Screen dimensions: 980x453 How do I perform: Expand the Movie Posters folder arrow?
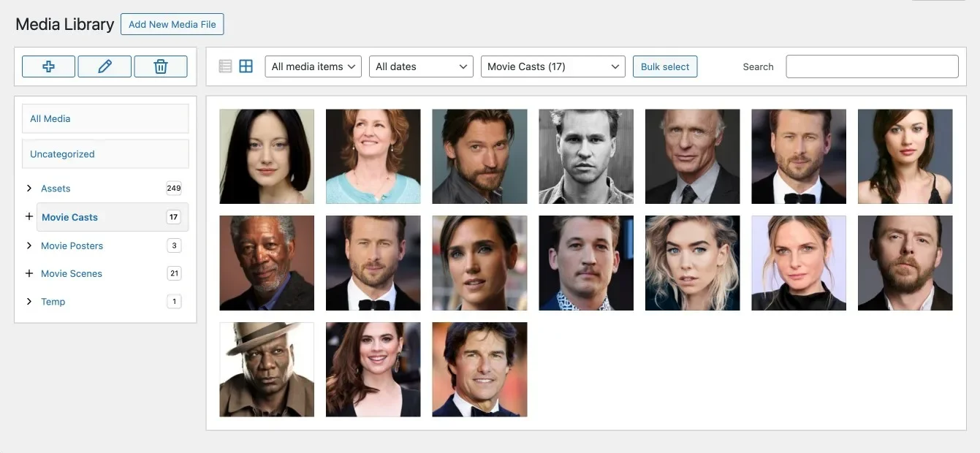pyautogui.click(x=29, y=245)
